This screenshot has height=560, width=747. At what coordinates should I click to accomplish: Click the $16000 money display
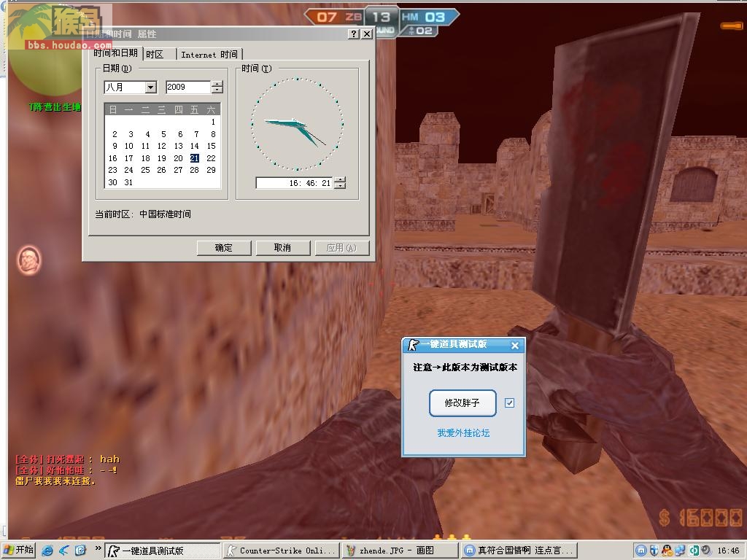click(700, 518)
